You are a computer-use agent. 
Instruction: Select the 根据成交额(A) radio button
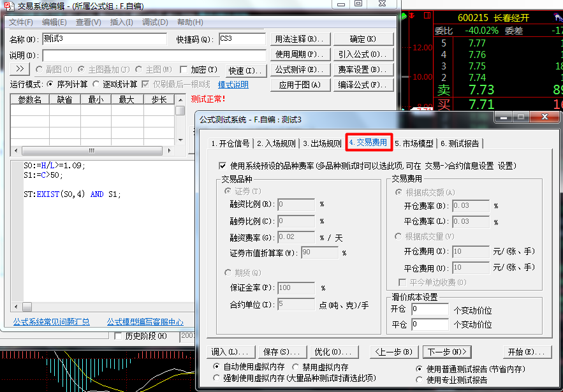point(398,192)
